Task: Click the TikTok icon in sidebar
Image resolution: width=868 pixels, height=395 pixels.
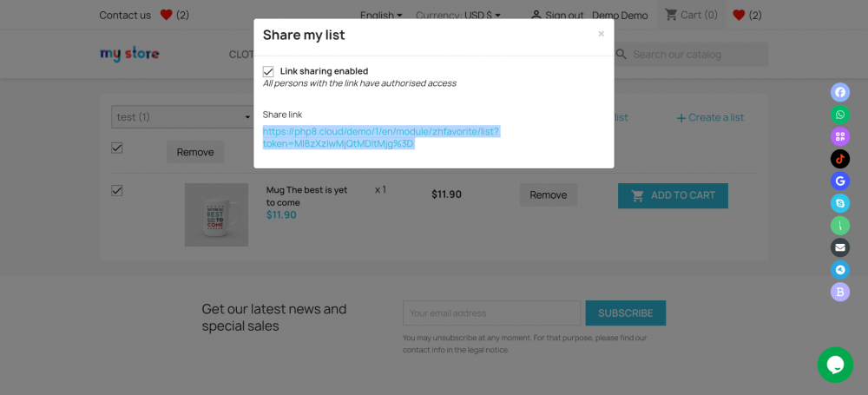Action: tap(839, 159)
